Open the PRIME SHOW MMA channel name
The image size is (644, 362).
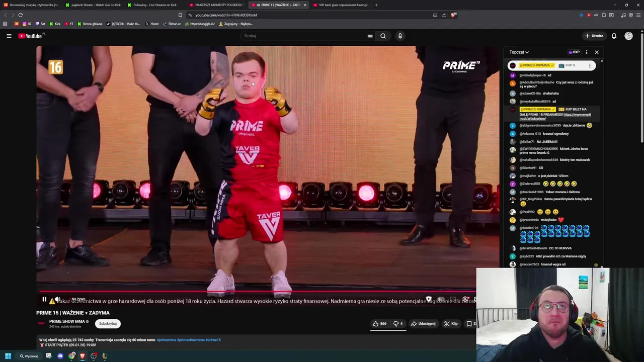click(67, 321)
